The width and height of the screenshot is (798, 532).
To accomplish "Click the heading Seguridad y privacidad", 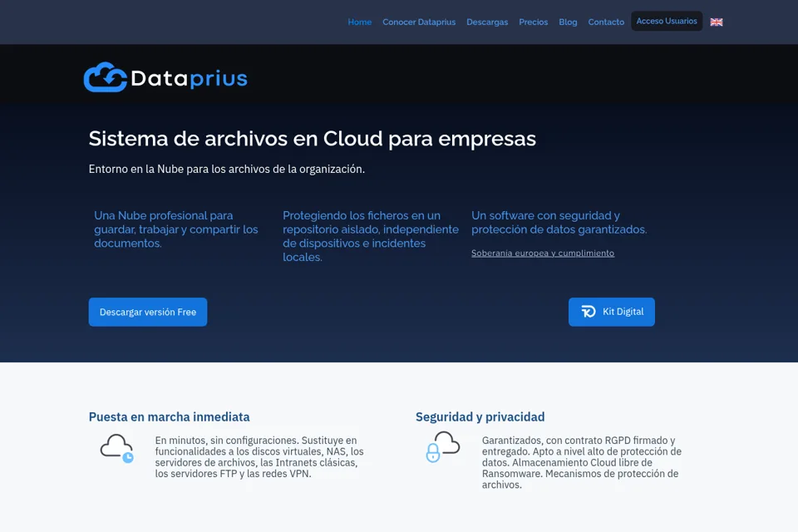I will click(x=480, y=417).
